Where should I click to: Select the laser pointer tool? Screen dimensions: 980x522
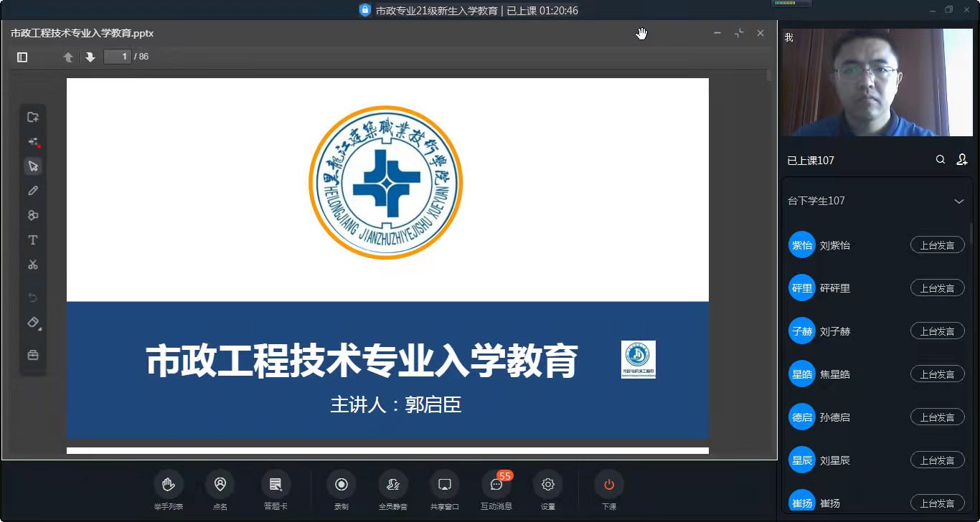pyautogui.click(x=33, y=142)
